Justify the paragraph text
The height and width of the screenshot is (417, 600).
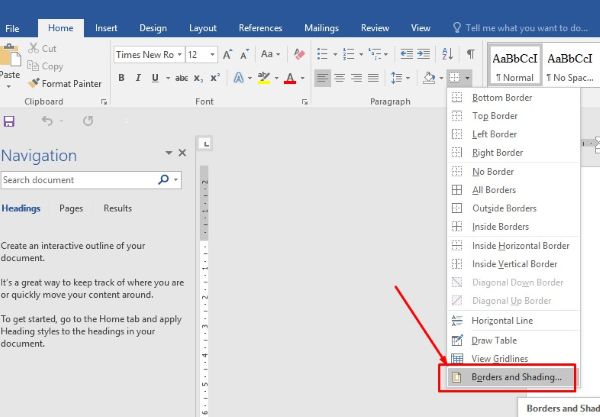click(x=373, y=78)
